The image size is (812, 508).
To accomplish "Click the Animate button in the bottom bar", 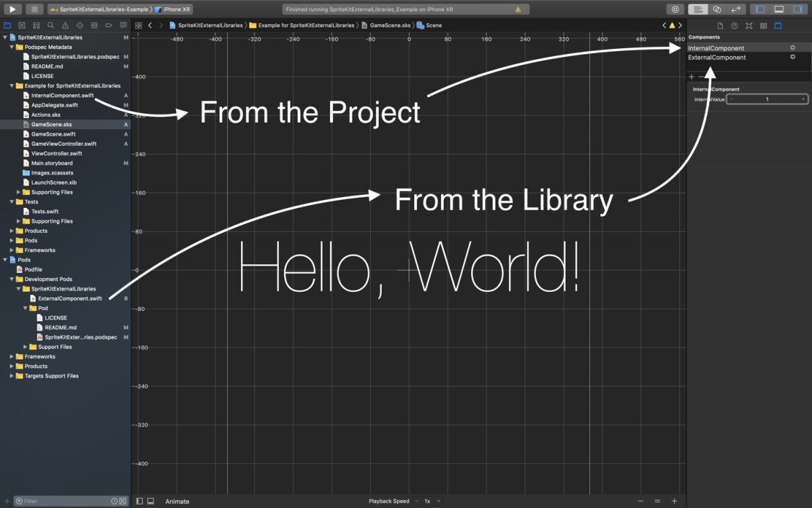I will pos(177,501).
